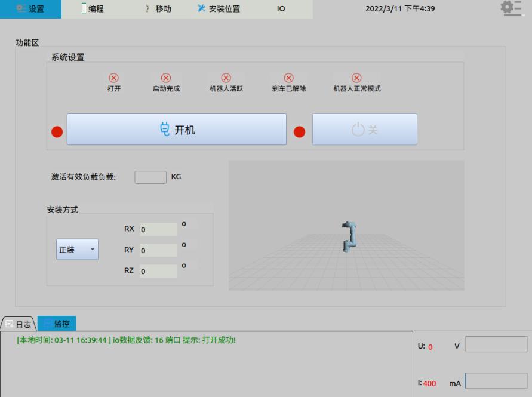Click the 刹车已解除 status cross icon

click(288, 76)
